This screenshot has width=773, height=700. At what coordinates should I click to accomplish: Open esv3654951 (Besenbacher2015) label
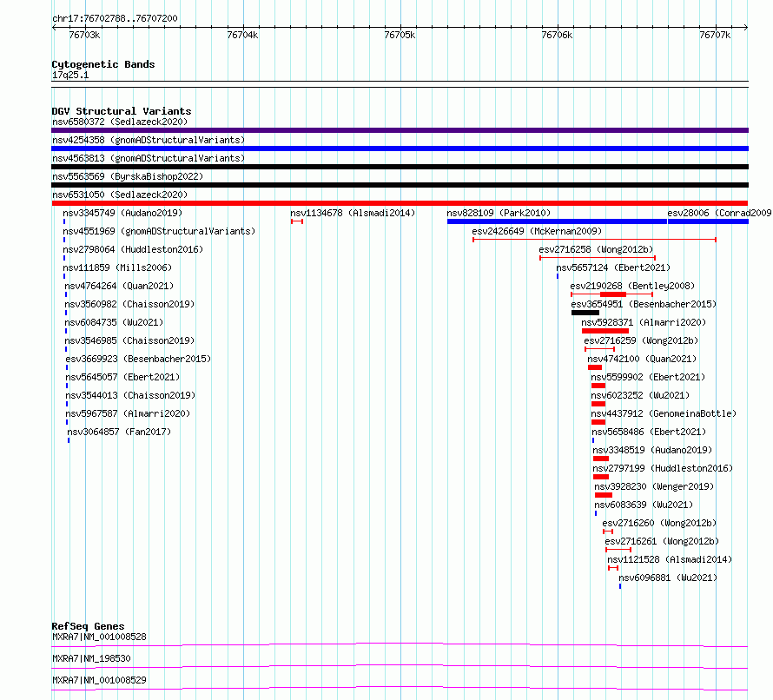pyautogui.click(x=644, y=304)
